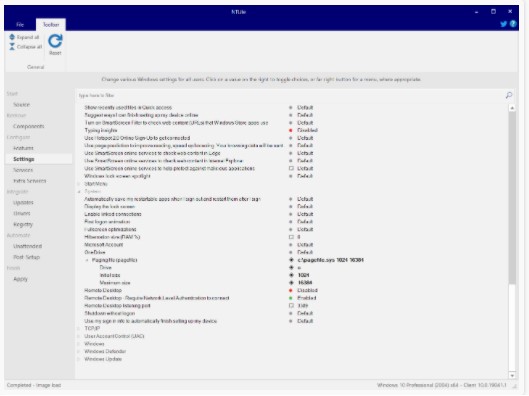Open the Components page in sidebar
The height and width of the screenshot is (396, 529).
pos(29,126)
